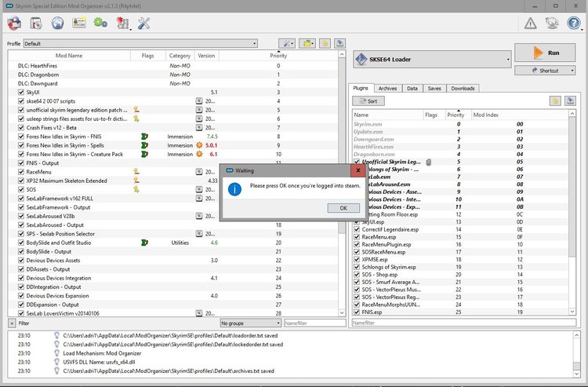Click the log panel scrollbar down arrow
This screenshot has width=588, height=387.
(x=577, y=374)
